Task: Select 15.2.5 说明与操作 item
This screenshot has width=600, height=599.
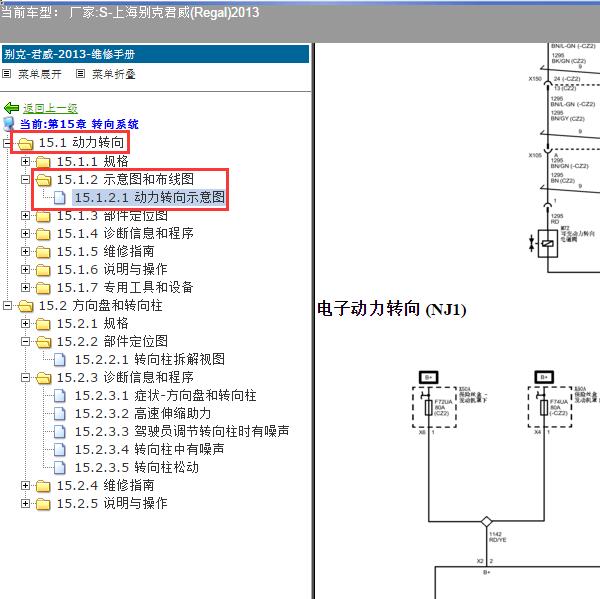Action: click(112, 503)
